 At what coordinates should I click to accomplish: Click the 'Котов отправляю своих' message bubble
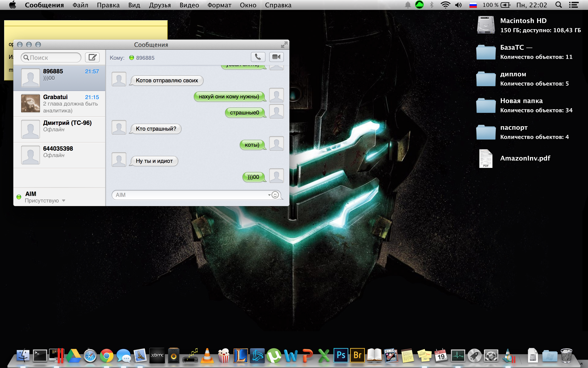167,80
